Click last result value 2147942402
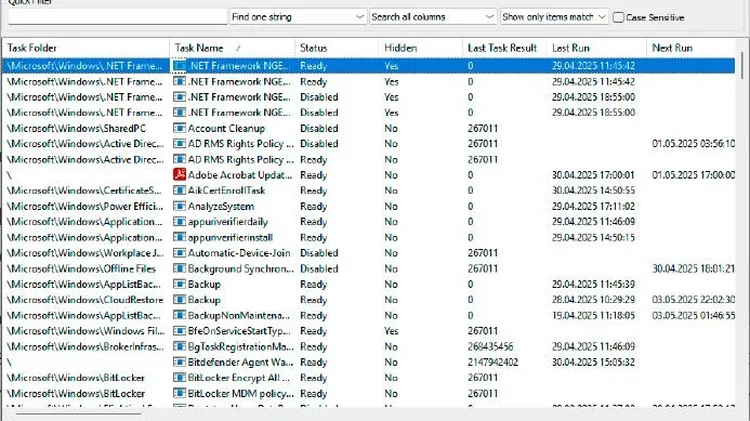 [x=493, y=362]
